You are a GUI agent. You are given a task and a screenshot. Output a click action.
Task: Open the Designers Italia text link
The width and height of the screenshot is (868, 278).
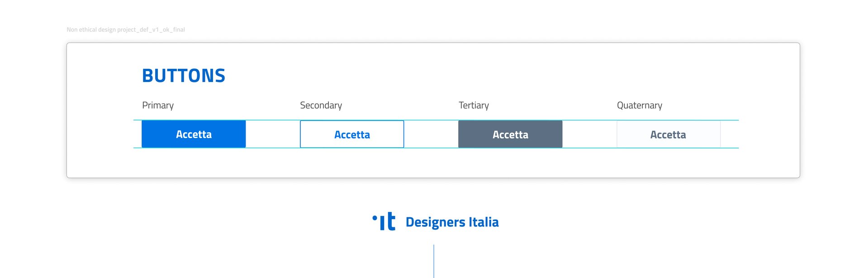(x=452, y=222)
